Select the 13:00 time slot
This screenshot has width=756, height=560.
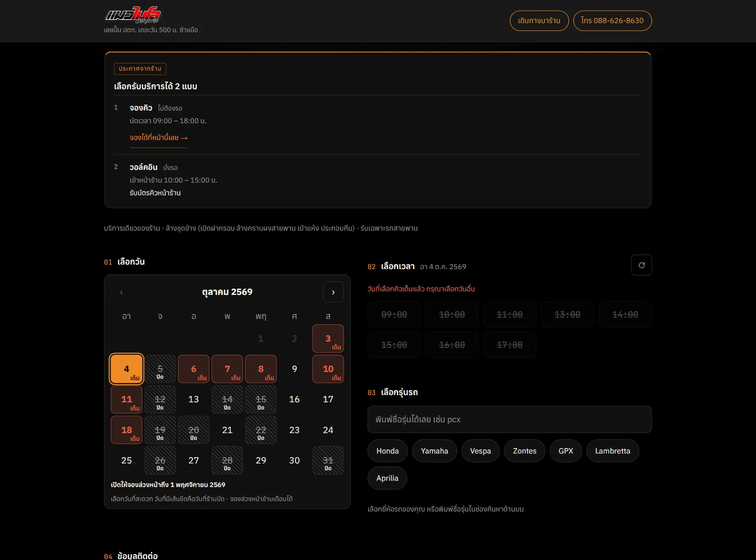567,314
